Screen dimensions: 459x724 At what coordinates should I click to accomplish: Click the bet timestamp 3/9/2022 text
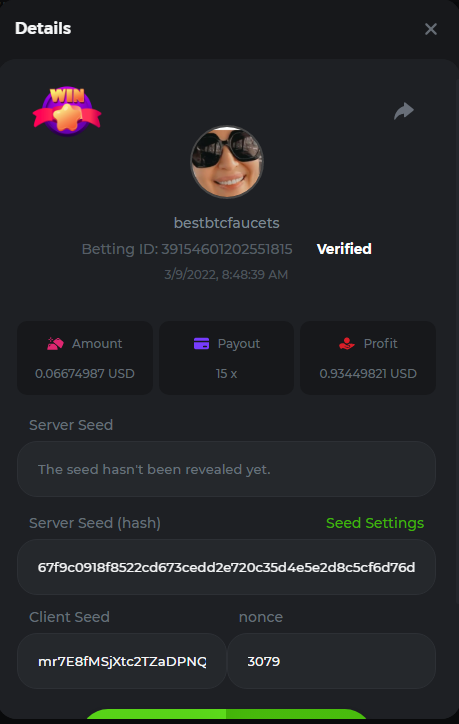[226, 275]
